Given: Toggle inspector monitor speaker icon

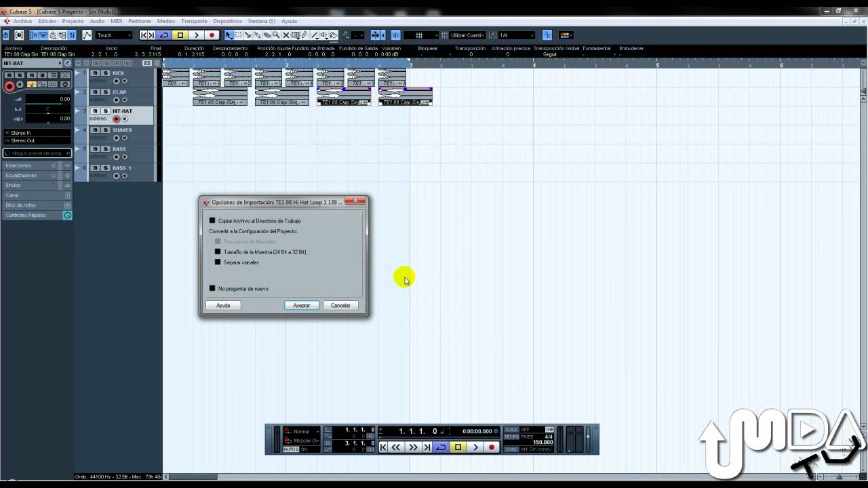Looking at the screenshot, I should [x=20, y=85].
